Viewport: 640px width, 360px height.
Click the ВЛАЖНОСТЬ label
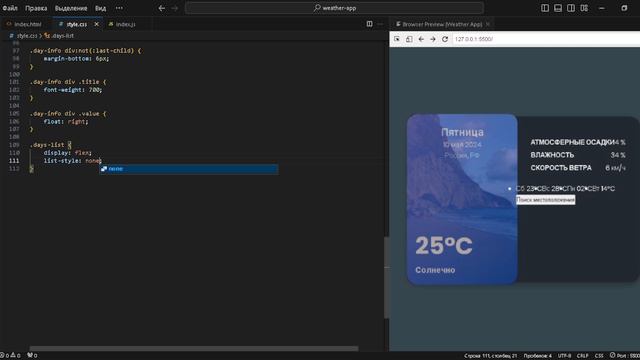pyautogui.click(x=552, y=155)
